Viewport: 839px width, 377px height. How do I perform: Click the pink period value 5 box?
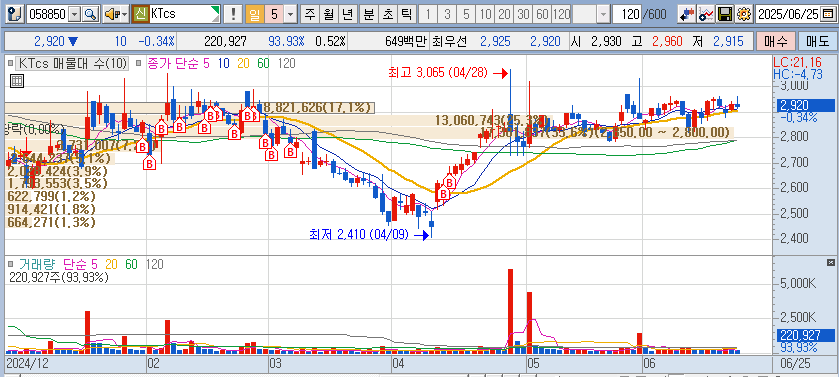pyautogui.click(x=274, y=14)
